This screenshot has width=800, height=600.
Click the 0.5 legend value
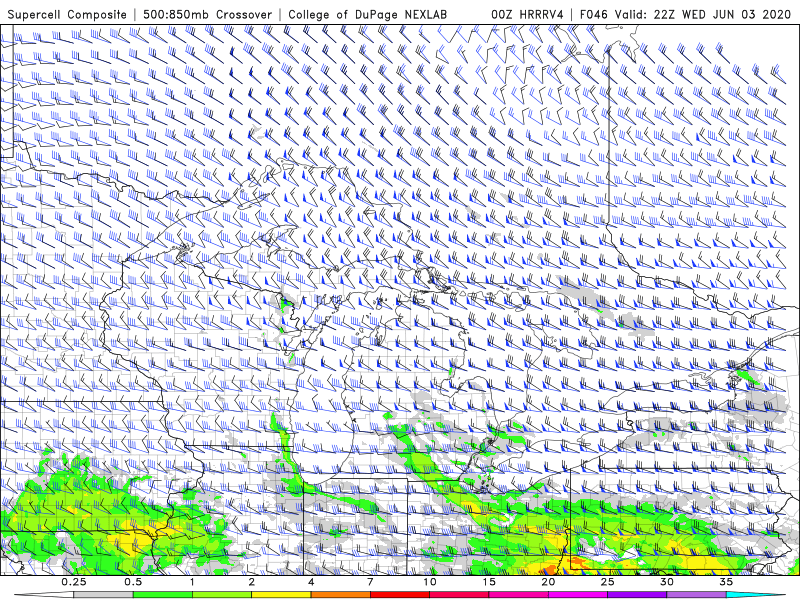pos(133,582)
